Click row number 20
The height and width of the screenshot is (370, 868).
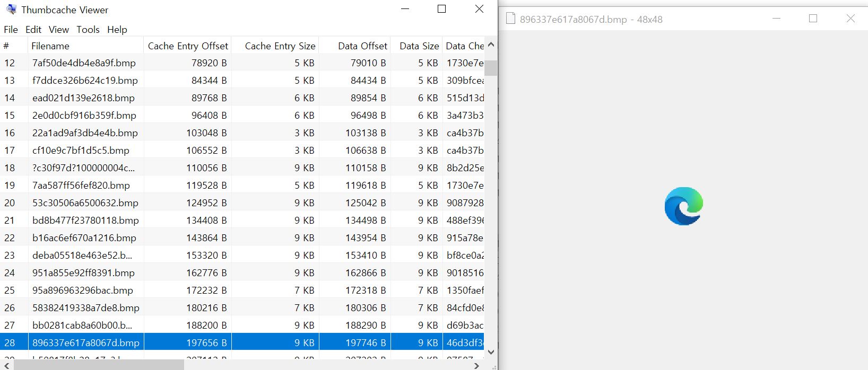[x=10, y=202]
